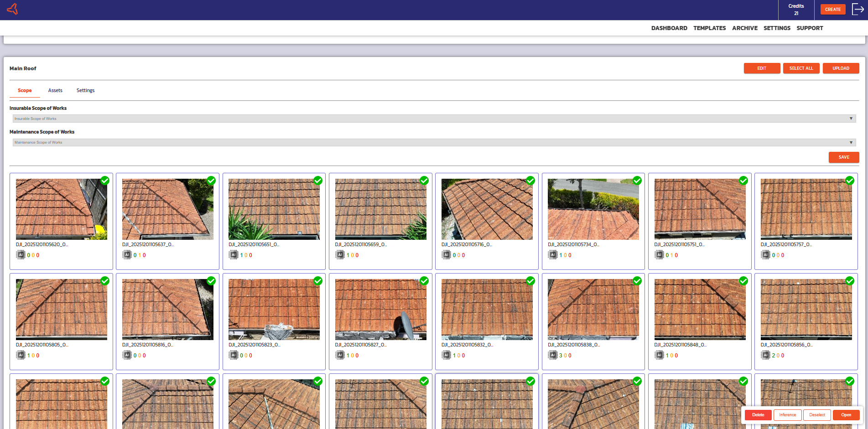This screenshot has height=429, width=868.
Task: Click filename DJI_20251201105838_O...
Action: point(574,345)
